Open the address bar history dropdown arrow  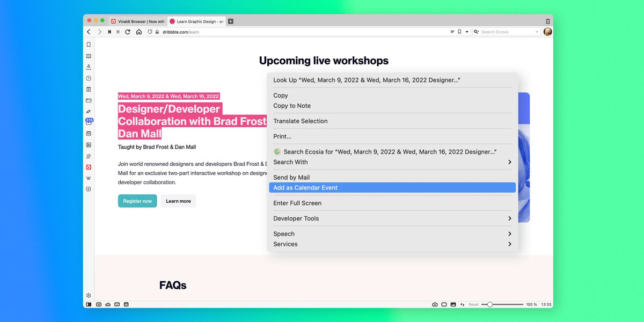point(467,32)
